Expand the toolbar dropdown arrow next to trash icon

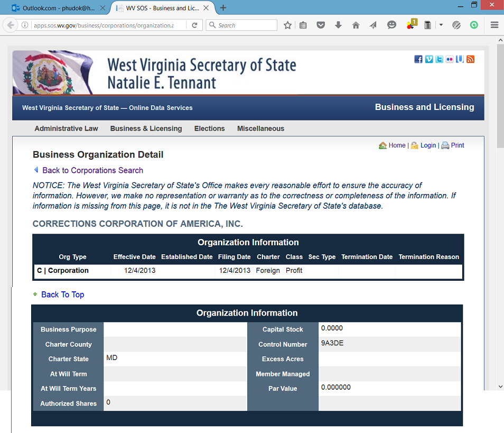point(441,25)
